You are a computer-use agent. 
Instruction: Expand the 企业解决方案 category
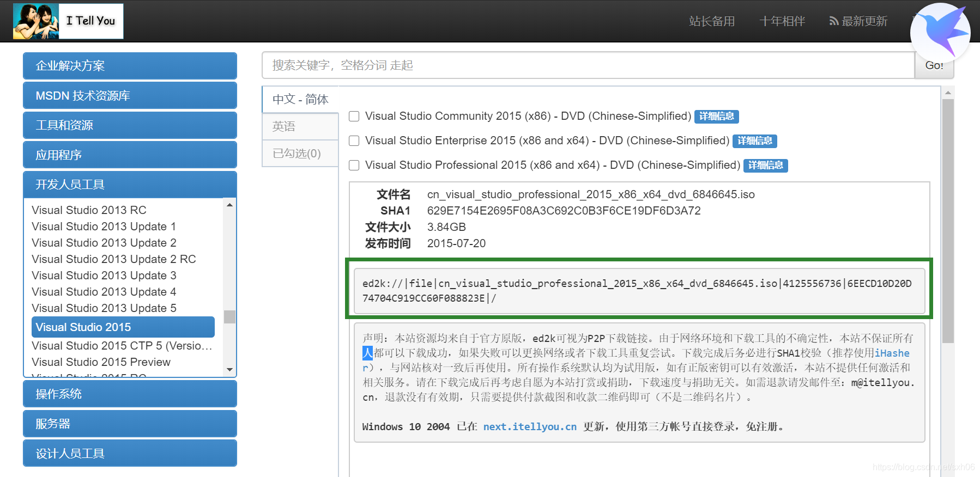(130, 66)
